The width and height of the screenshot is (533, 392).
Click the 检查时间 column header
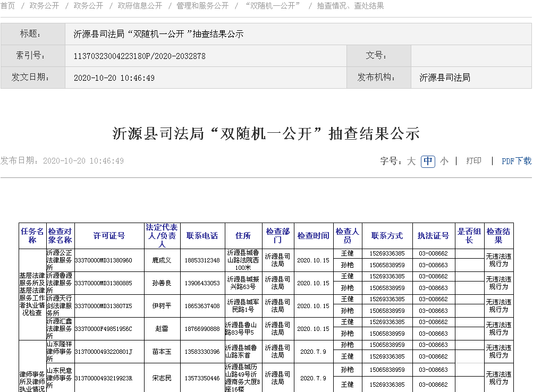(x=313, y=236)
